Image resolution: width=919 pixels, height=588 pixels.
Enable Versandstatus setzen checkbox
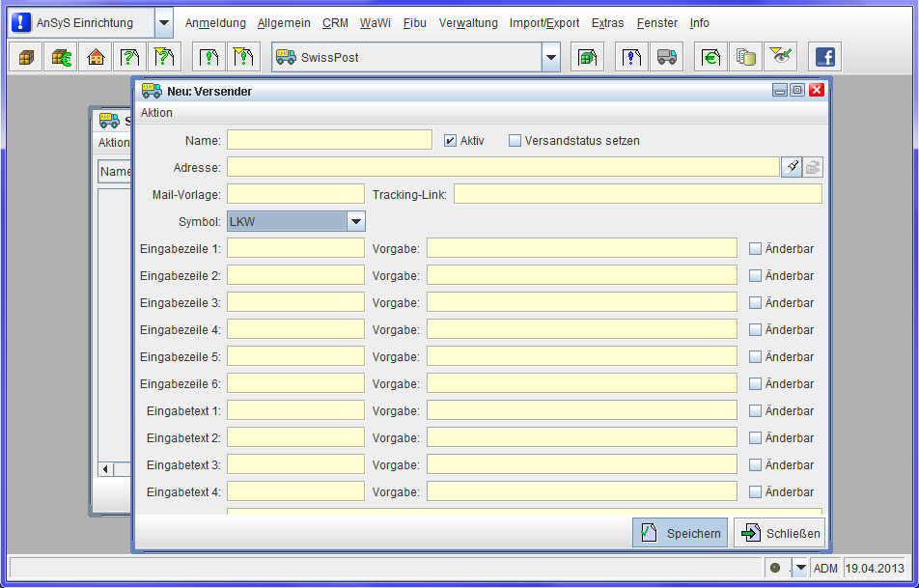point(515,141)
